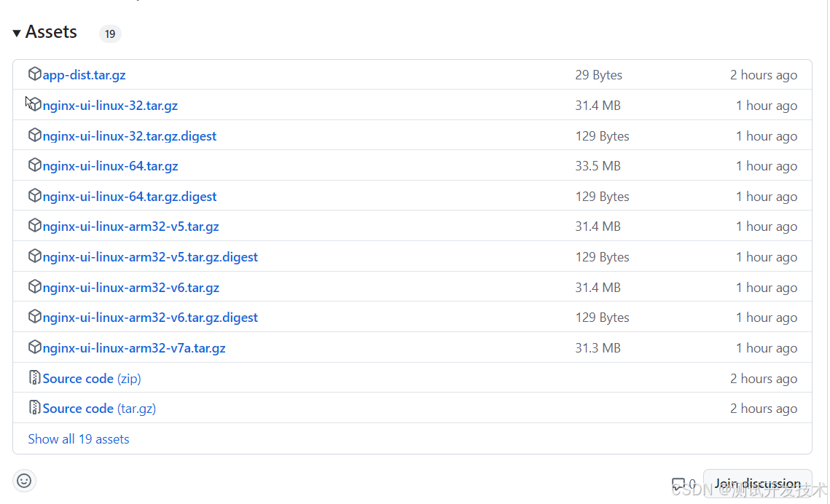Expand list via Show all 19 assets

79,439
